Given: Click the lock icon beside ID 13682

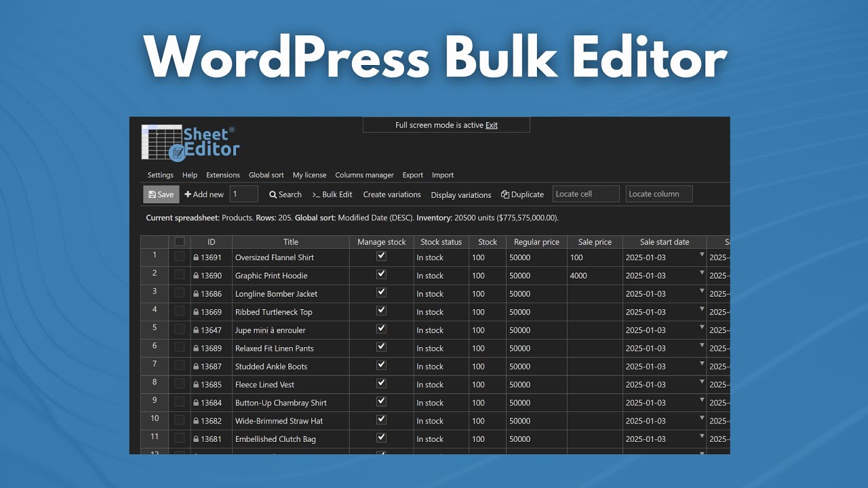Looking at the screenshot, I should point(196,421).
